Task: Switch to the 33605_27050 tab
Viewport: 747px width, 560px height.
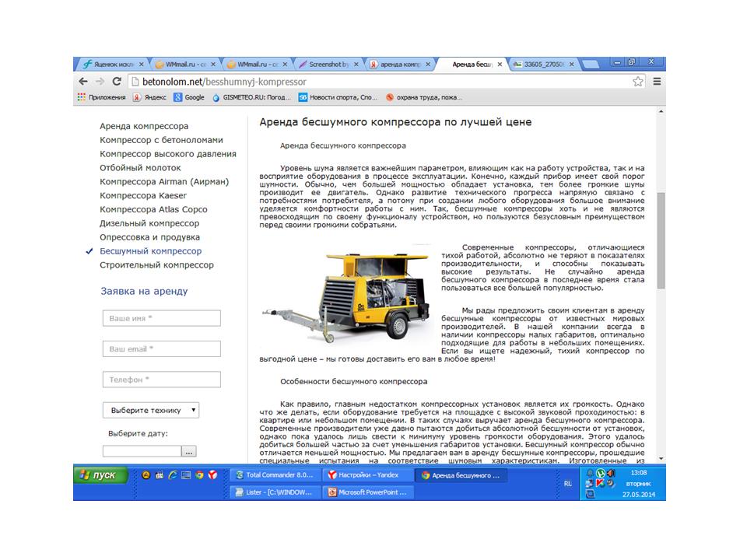Action: coord(543,65)
